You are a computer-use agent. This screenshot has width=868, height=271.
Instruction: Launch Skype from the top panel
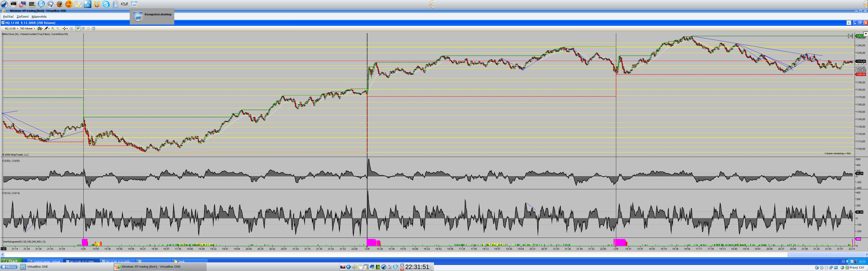click(x=106, y=4)
